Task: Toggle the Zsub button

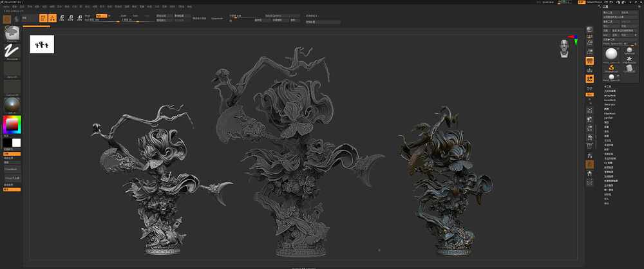Action: click(x=135, y=15)
